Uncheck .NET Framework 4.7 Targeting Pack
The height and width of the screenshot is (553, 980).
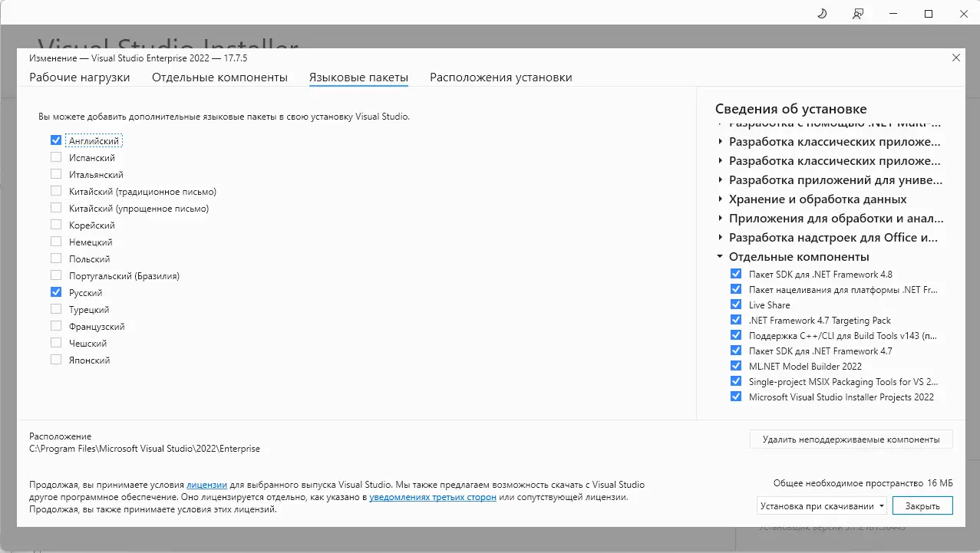pyautogui.click(x=736, y=320)
